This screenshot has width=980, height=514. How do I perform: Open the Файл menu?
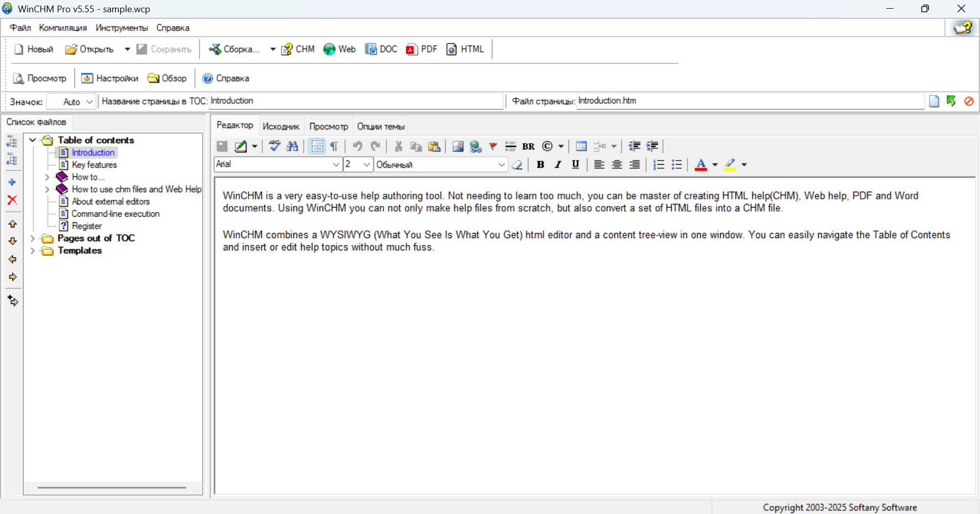pyautogui.click(x=20, y=28)
